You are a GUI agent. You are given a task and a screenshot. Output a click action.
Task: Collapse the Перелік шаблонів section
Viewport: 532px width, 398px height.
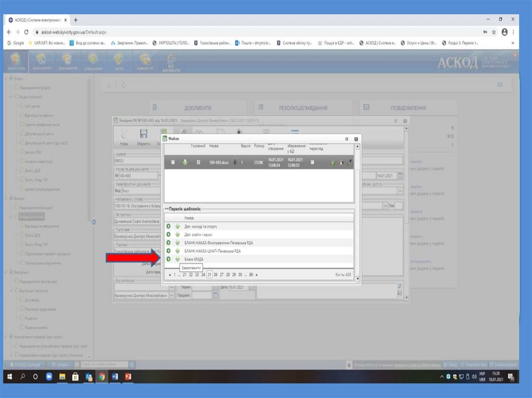167,209
